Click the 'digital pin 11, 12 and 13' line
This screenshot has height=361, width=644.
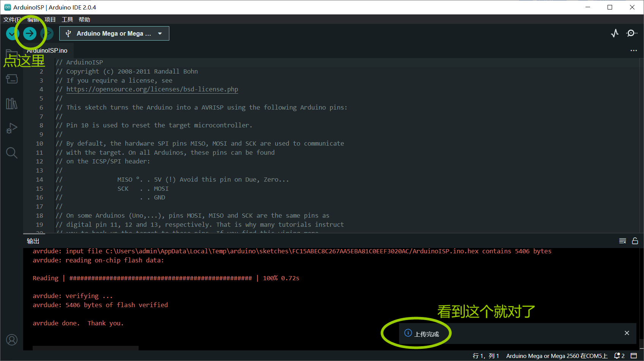[x=200, y=225]
